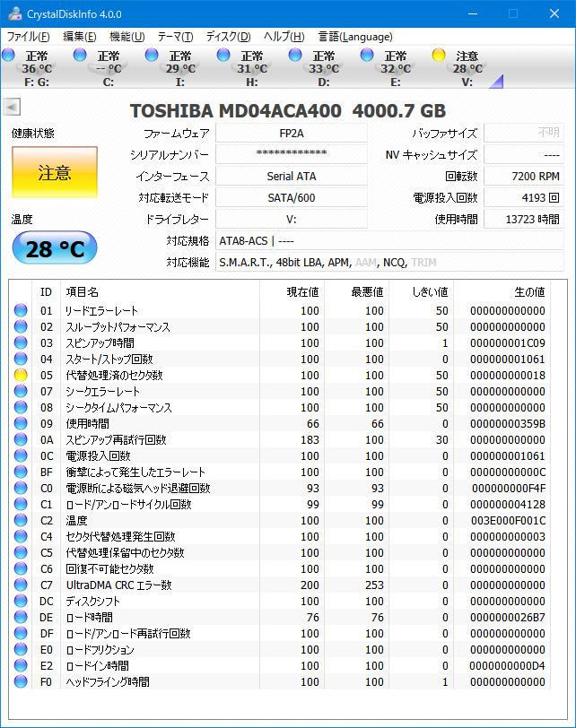Click the blue status orb for ID 01
The width and height of the screenshot is (576, 728).
(x=21, y=310)
